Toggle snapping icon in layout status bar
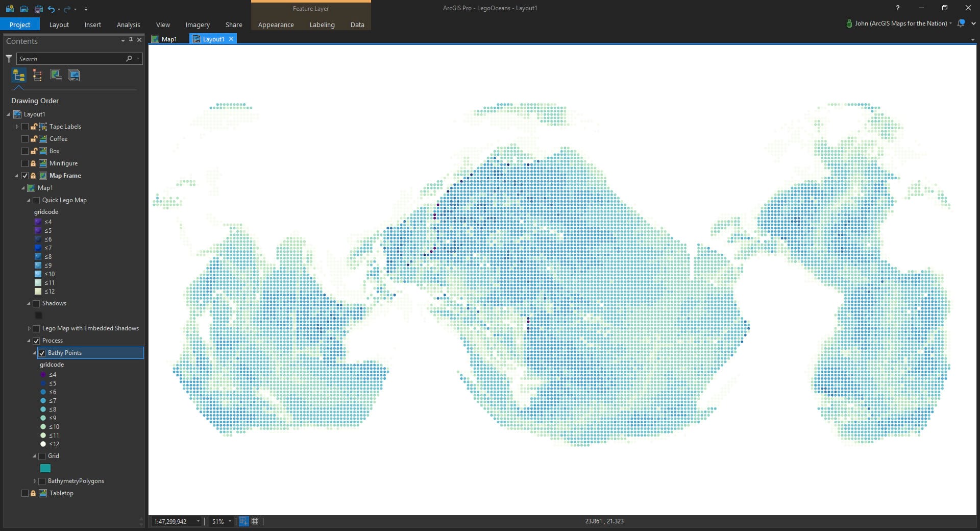Image resolution: width=980 pixels, height=531 pixels. tap(244, 521)
